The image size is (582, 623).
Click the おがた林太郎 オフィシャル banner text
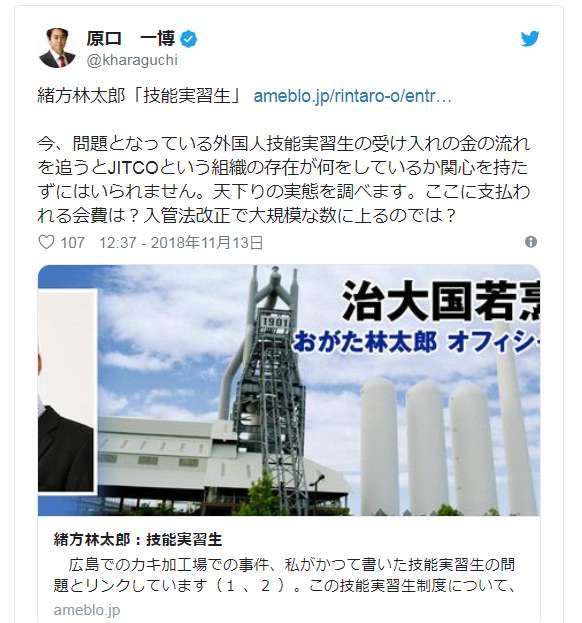pyautogui.click(x=416, y=342)
